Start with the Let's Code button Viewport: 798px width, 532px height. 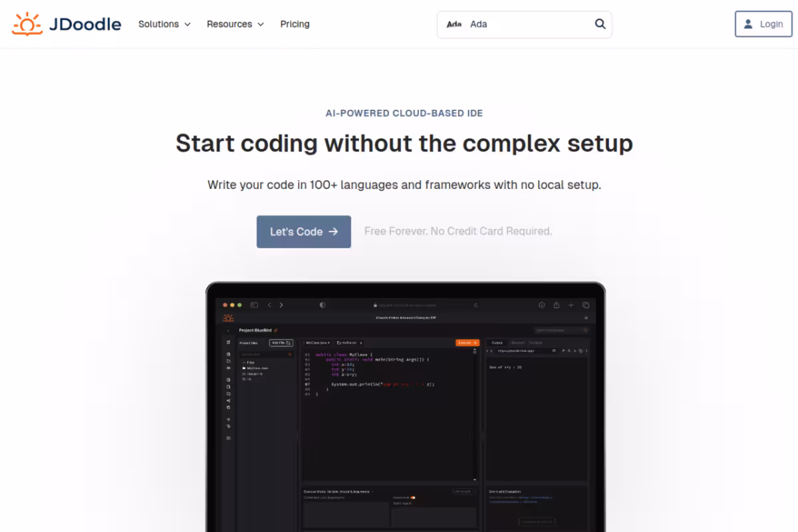pyautogui.click(x=304, y=231)
